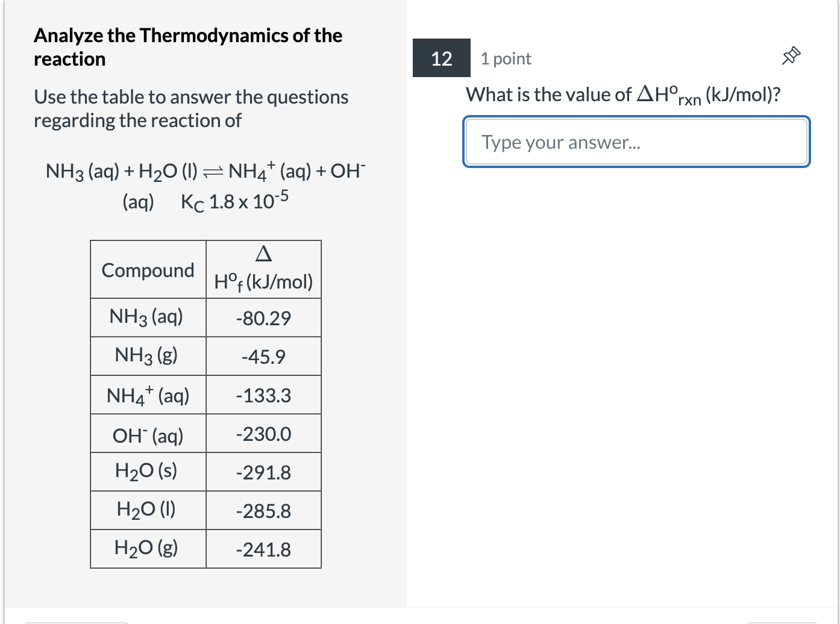Select the OH- (aq) compound cell

148,434
